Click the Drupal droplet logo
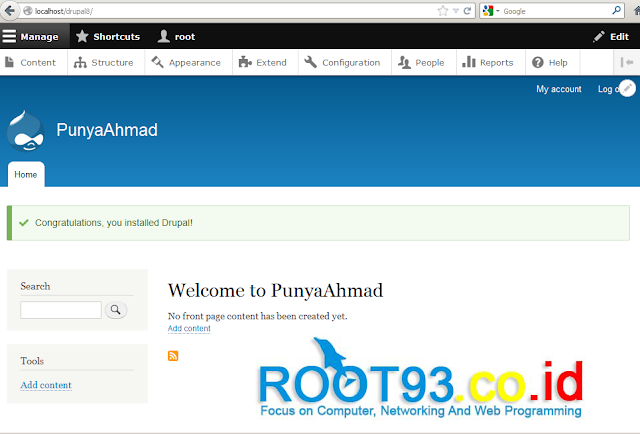The image size is (640, 434). 25,131
